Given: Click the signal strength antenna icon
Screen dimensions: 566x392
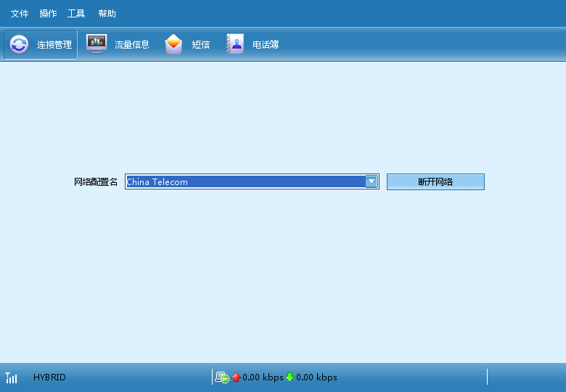Looking at the screenshot, I should coord(11,377).
